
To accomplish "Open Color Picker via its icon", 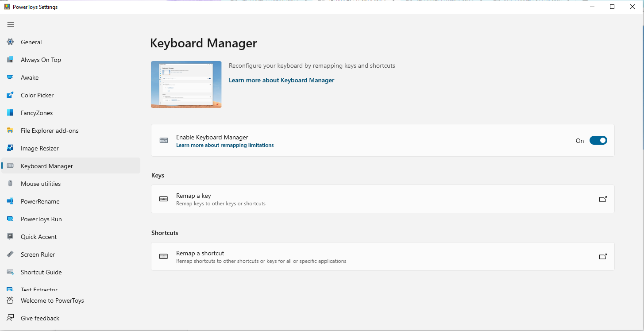I will coord(10,95).
